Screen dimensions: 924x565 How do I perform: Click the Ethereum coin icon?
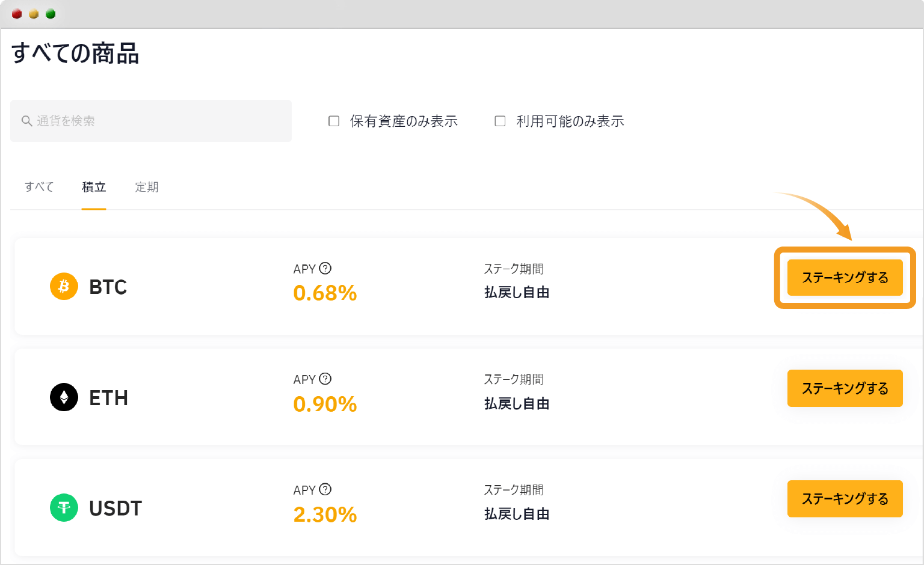(64, 397)
